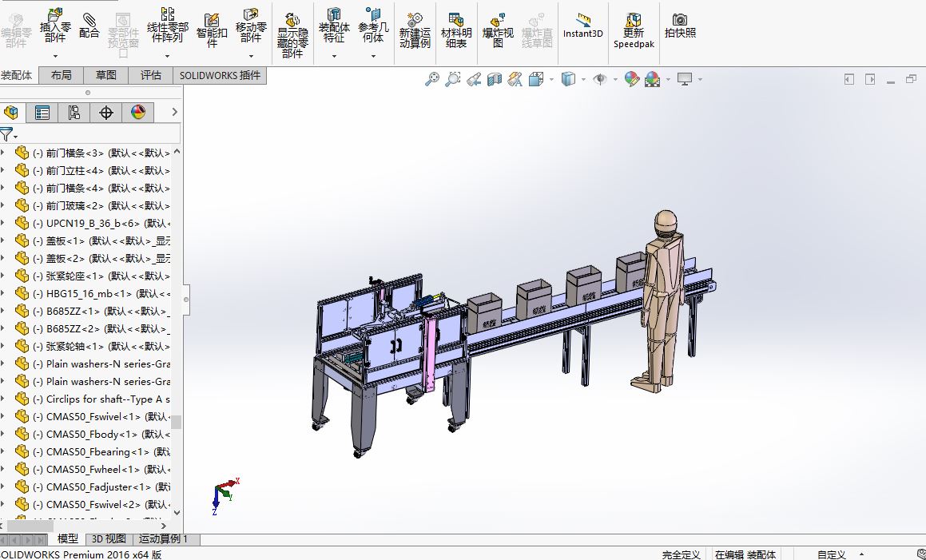Open the DisplayManager color-ball tab icon
Screen dimensions: 926x560
(x=138, y=112)
